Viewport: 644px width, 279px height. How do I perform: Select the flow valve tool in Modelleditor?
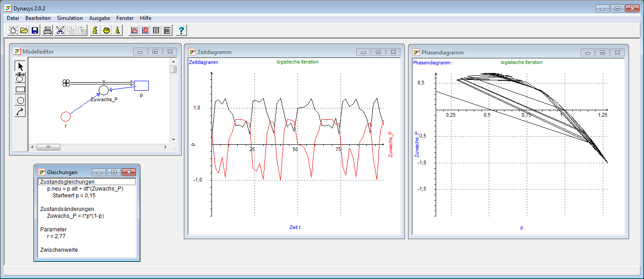20,78
